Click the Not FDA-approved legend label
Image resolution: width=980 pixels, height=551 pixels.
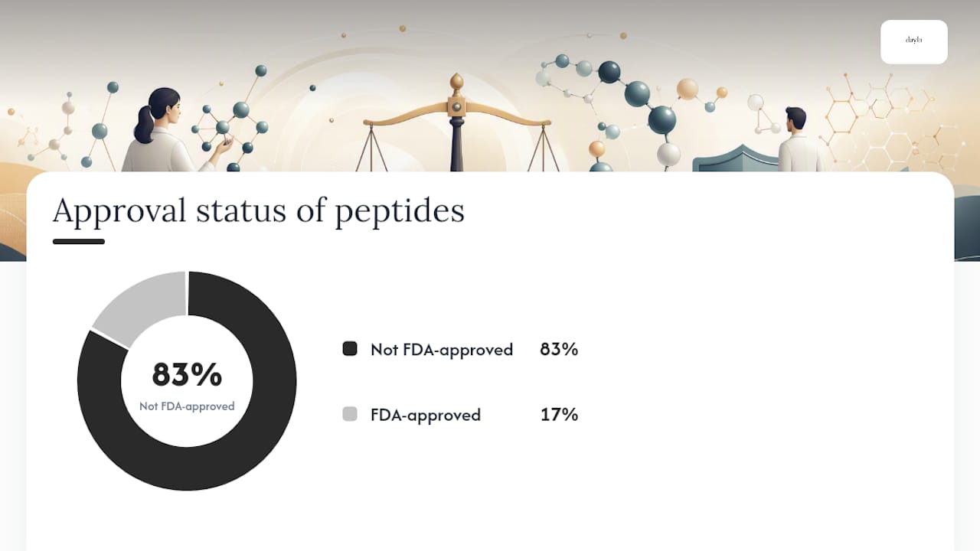click(x=442, y=350)
